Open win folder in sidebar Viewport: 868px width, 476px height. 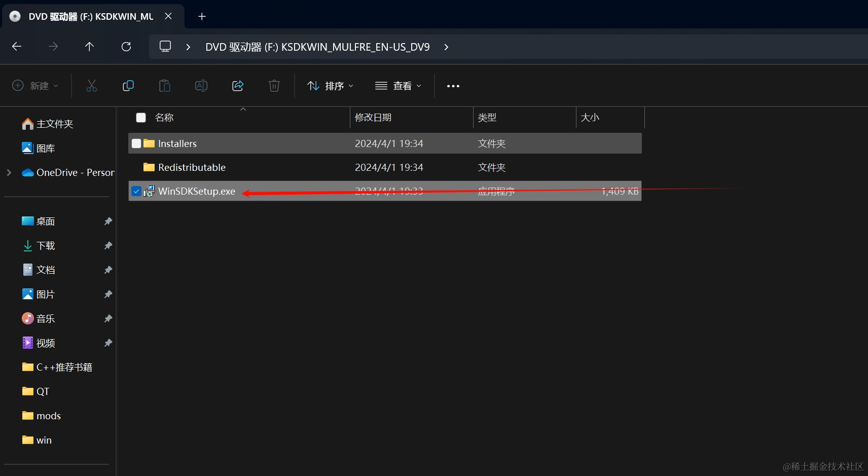point(37,440)
